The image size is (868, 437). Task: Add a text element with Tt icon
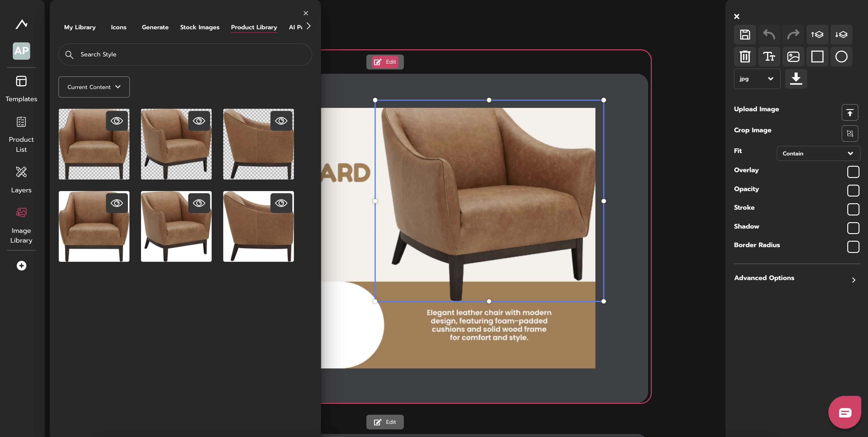click(769, 56)
